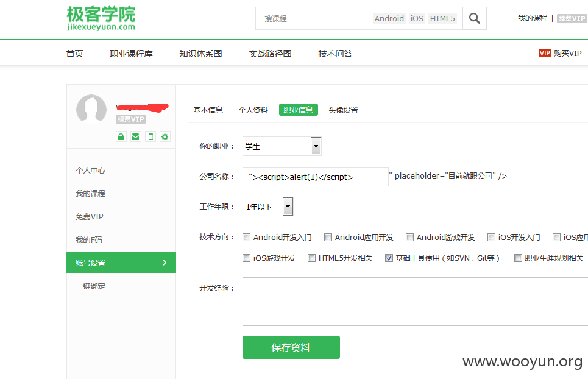
Task: Click the iOS search tag
Action: (417, 18)
